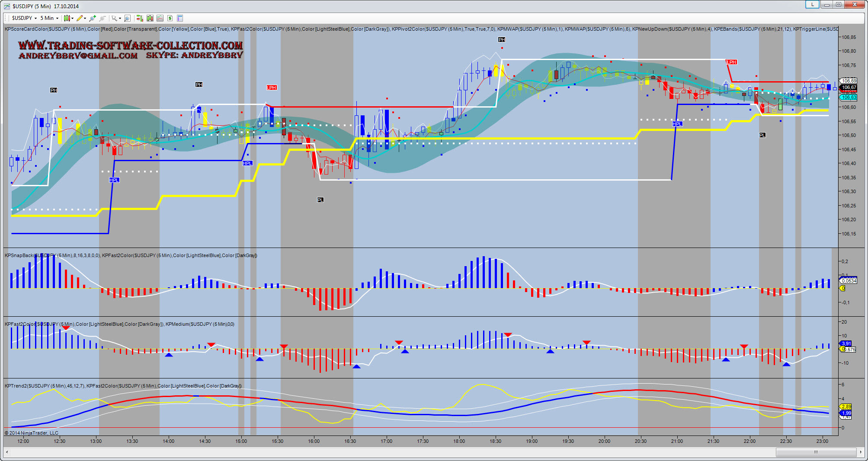This screenshot has width=868, height=461.
Task: Click the zoom in magnifier icon
Action: pos(93,18)
